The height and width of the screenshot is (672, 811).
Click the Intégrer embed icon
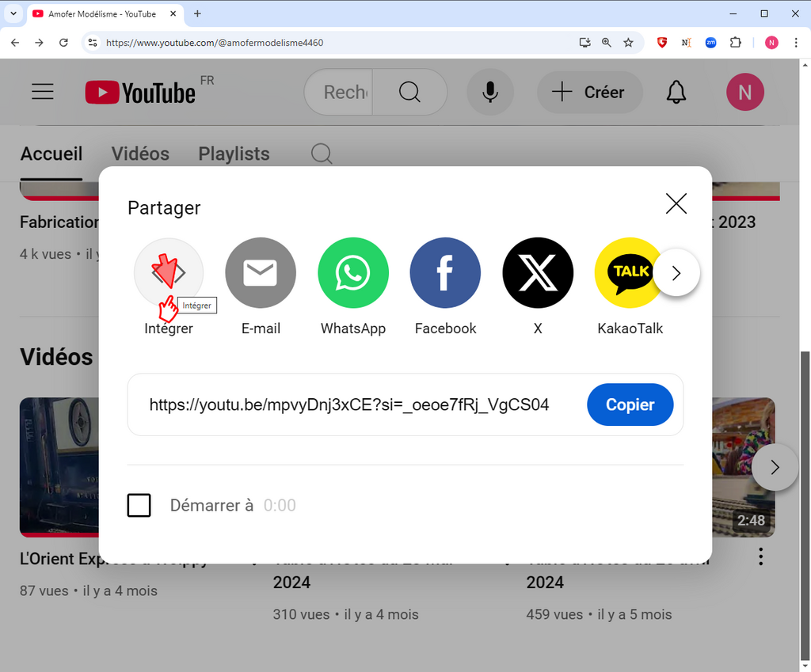click(x=169, y=272)
